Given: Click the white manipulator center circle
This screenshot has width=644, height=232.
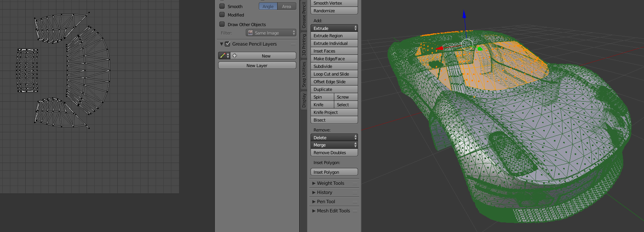Looking at the screenshot, I should coord(467,44).
